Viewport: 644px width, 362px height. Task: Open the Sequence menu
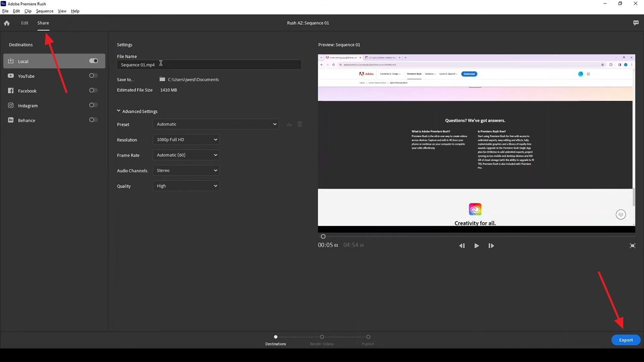pyautogui.click(x=45, y=11)
